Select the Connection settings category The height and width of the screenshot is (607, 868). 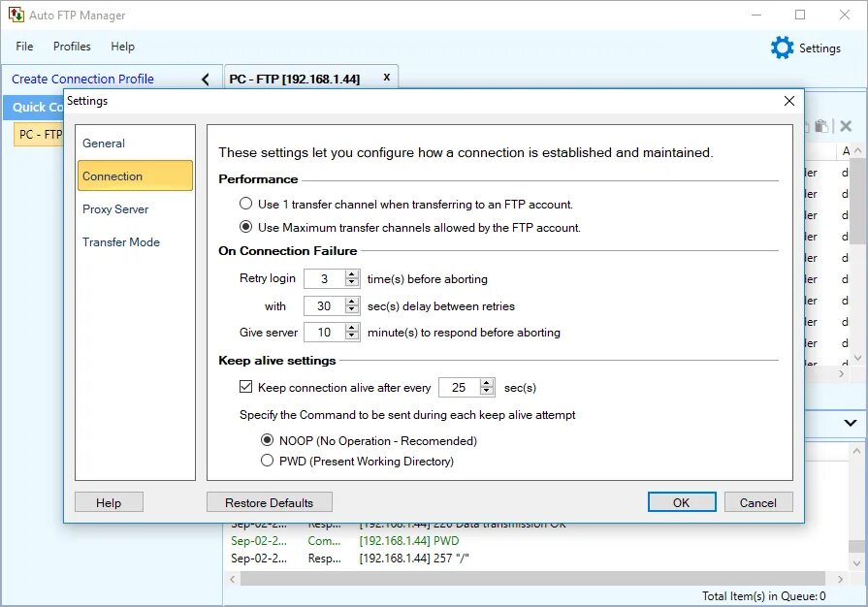pyautogui.click(x=135, y=176)
